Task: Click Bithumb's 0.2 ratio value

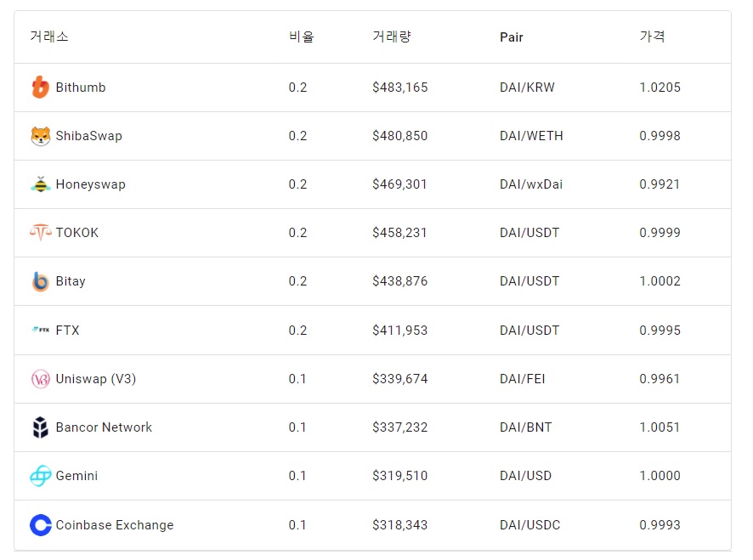Action: coord(297,88)
